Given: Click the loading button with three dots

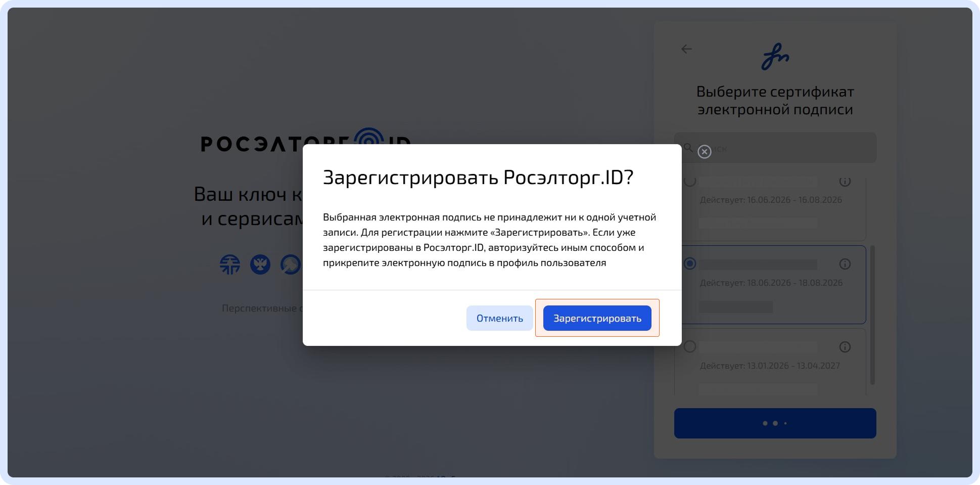Looking at the screenshot, I should (x=775, y=423).
